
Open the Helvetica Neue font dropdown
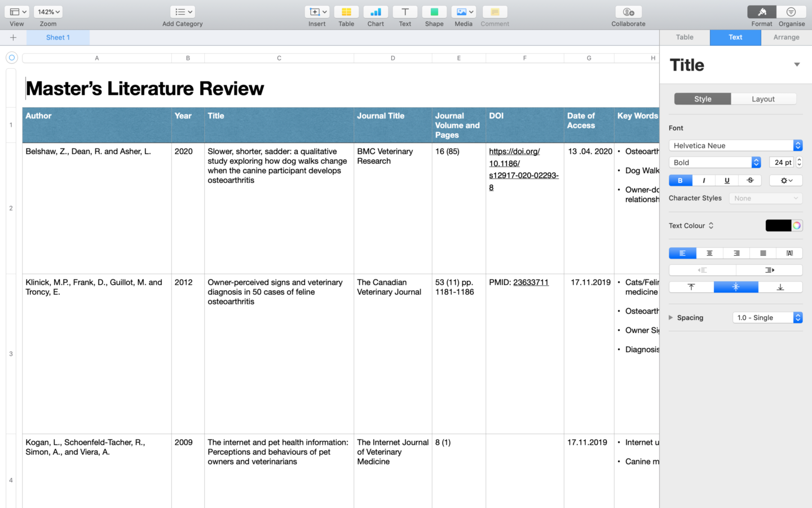[x=735, y=146]
